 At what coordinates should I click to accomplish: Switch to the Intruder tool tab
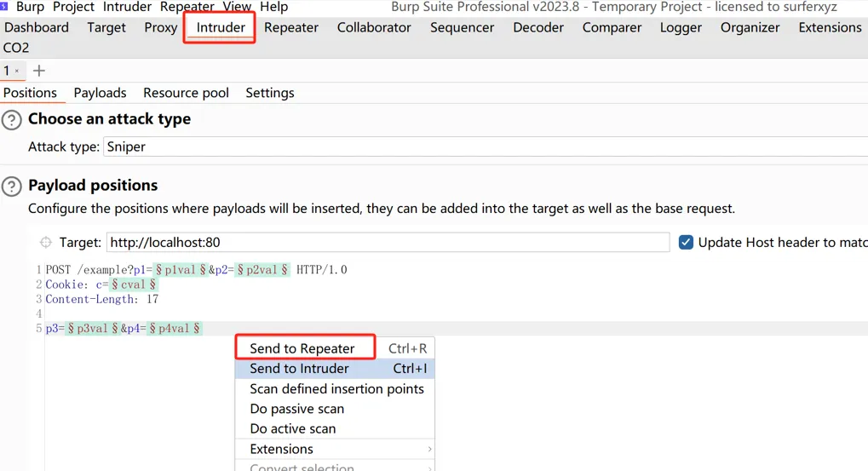click(221, 27)
